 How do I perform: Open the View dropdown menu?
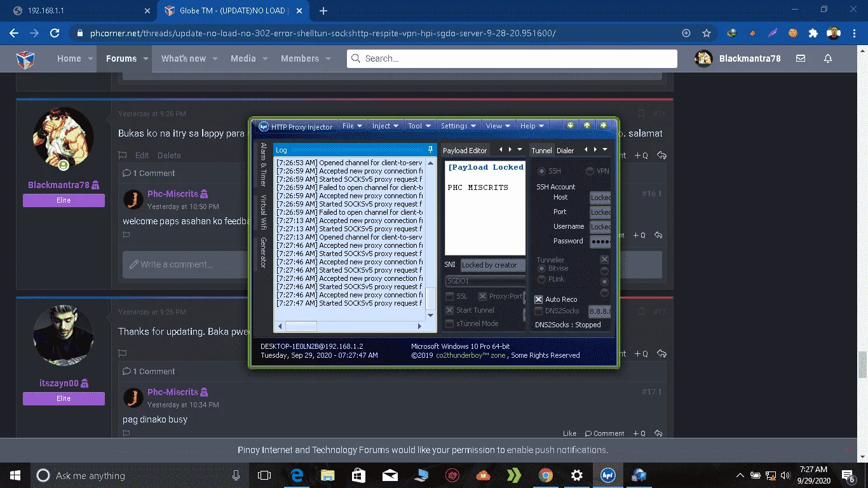[498, 126]
